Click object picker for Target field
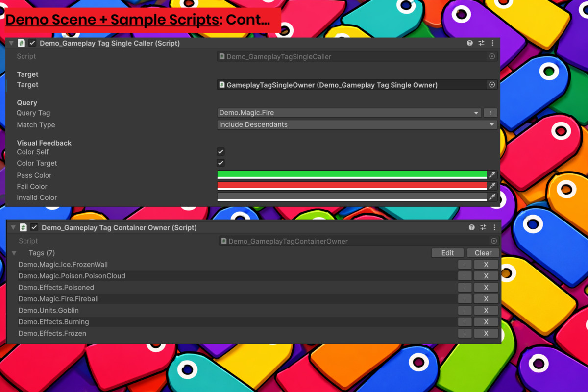The height and width of the screenshot is (392, 588). tap(492, 85)
